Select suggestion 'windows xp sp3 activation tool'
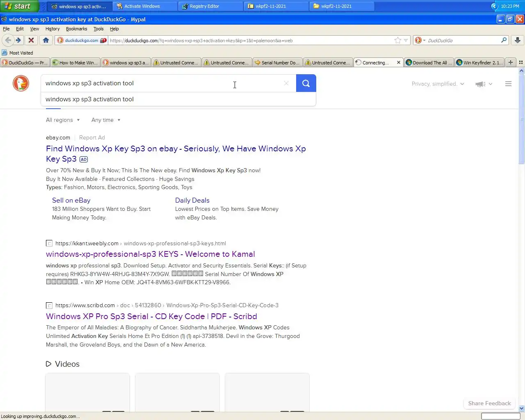525x420 pixels. pos(178,99)
